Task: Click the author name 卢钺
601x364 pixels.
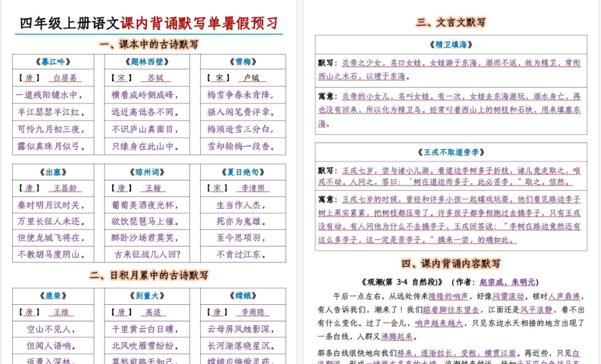Action: point(251,78)
